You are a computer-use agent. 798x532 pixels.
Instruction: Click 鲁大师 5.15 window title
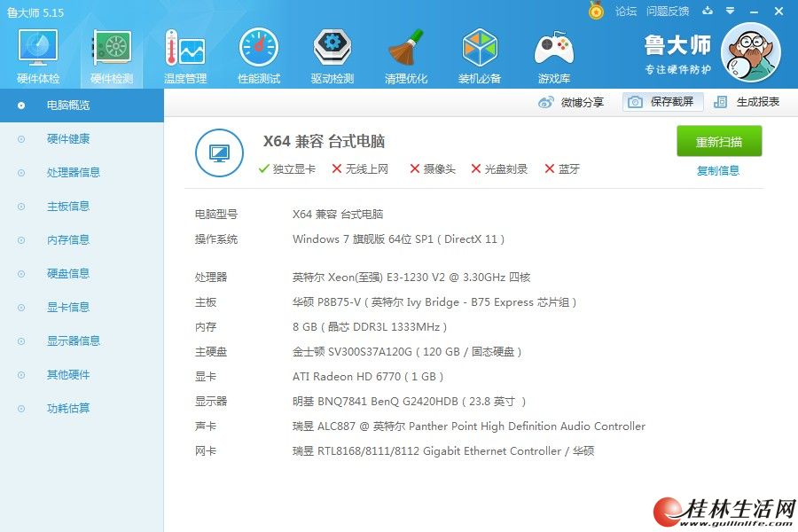click(x=35, y=12)
